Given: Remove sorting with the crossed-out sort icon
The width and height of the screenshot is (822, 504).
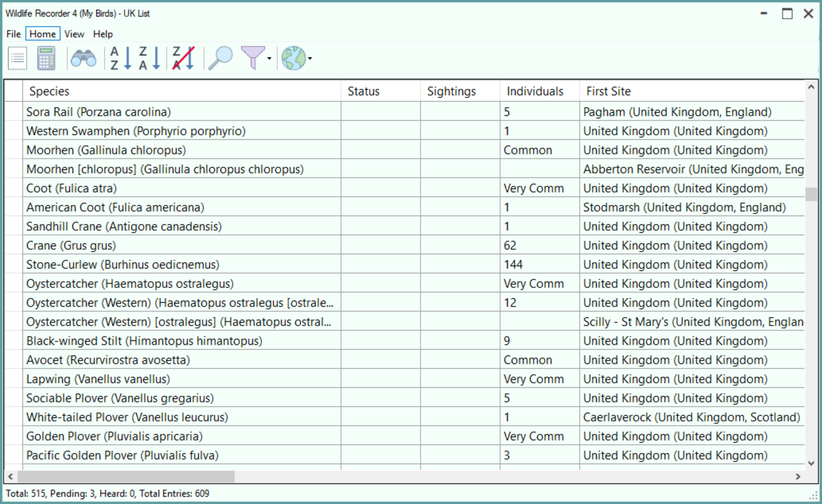Looking at the screenshot, I should 183,58.
